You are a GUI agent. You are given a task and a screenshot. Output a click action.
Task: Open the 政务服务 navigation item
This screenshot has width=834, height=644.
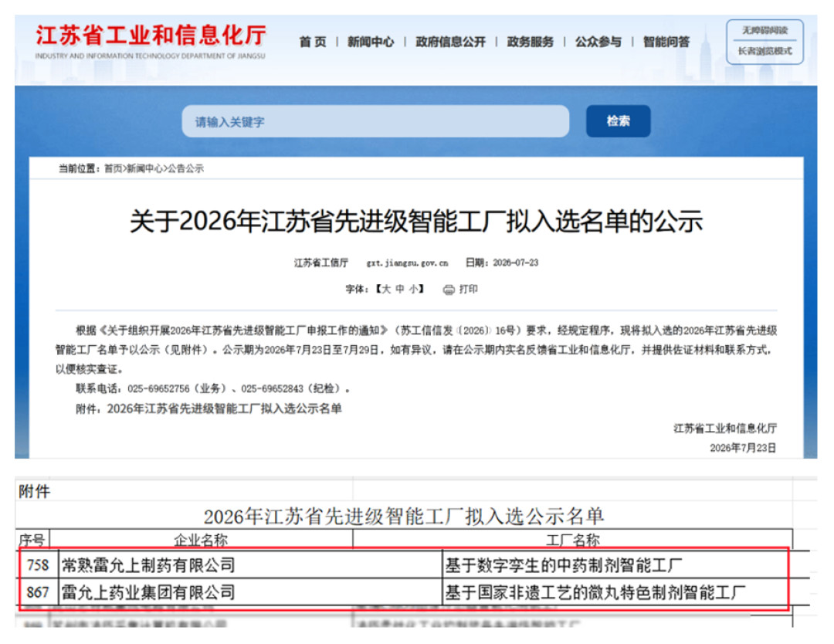[x=530, y=42]
